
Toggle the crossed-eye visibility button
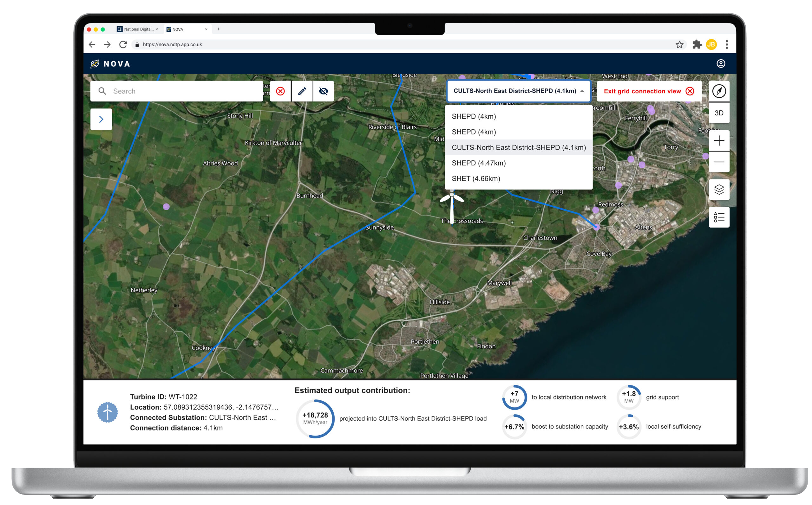323,91
